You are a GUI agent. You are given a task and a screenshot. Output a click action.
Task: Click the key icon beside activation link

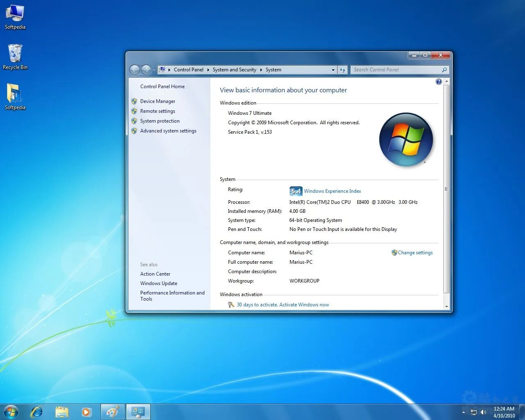[x=231, y=305]
